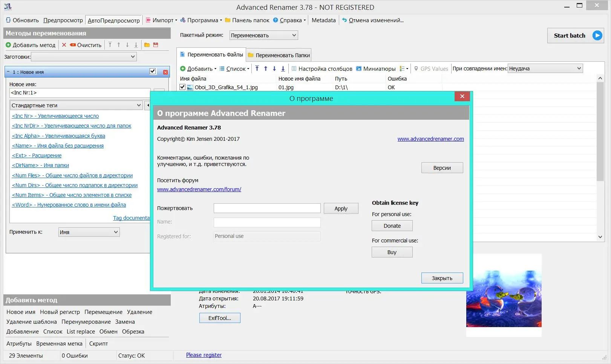Click the green Добавить files plus icon
Image resolution: width=611 pixels, height=364 pixels.
coord(183,69)
